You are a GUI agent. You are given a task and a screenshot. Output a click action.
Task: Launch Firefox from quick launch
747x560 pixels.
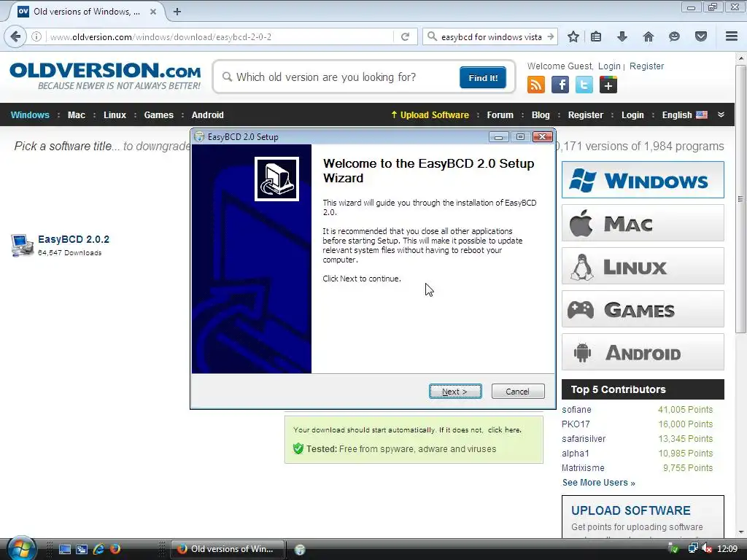point(115,549)
